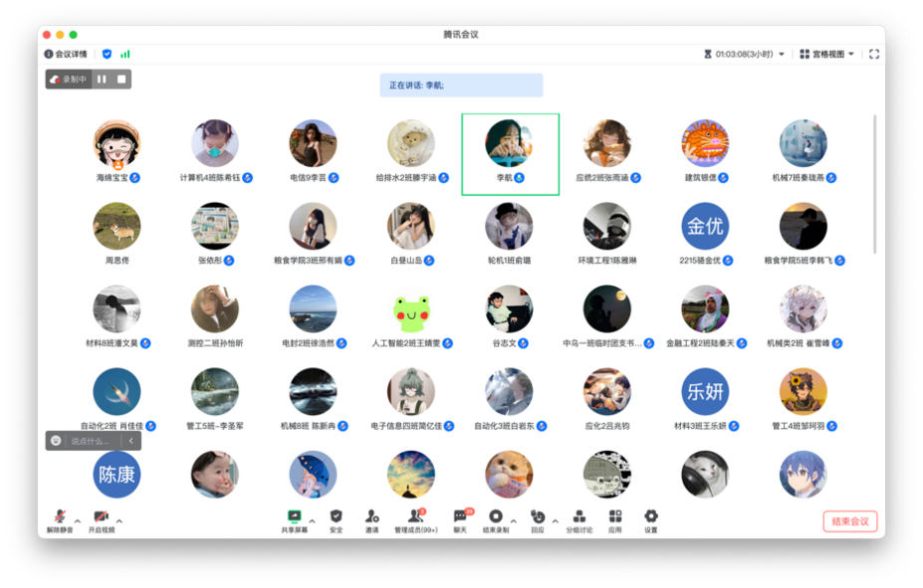Open the 宫格视图 layout dropdown
The image size is (923, 588).
tap(827, 54)
